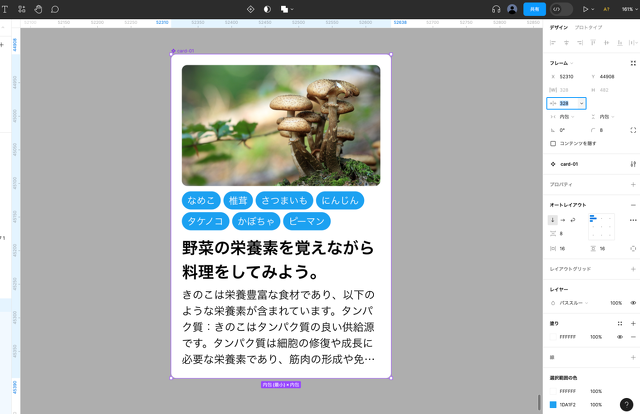The image size is (640, 414).
Task: Select the Comment tool
Action: pos(55,9)
